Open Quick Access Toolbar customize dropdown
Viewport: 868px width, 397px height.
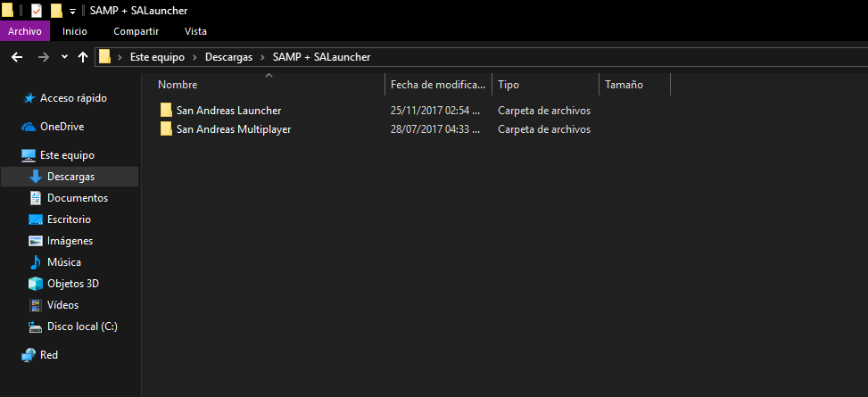pyautogui.click(x=72, y=11)
